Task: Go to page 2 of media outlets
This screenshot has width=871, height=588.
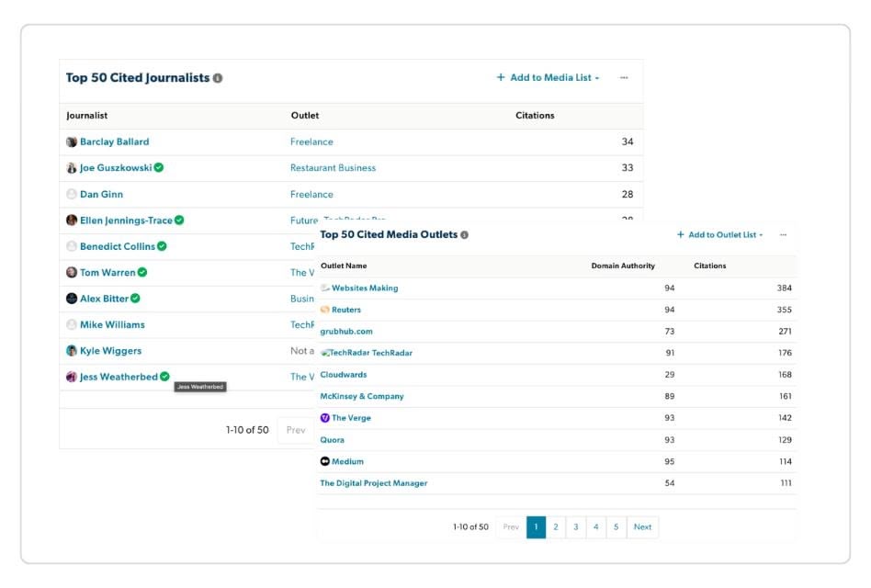Action: [556, 527]
